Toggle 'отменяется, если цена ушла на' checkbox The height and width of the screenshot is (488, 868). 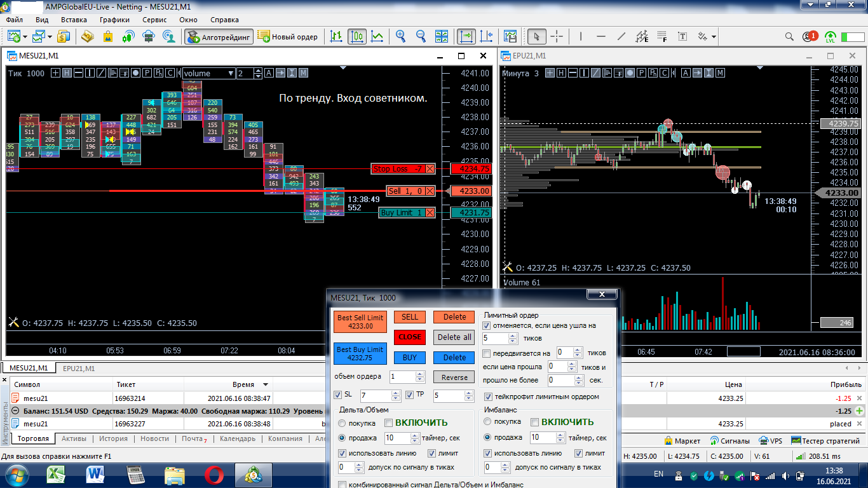tap(487, 325)
